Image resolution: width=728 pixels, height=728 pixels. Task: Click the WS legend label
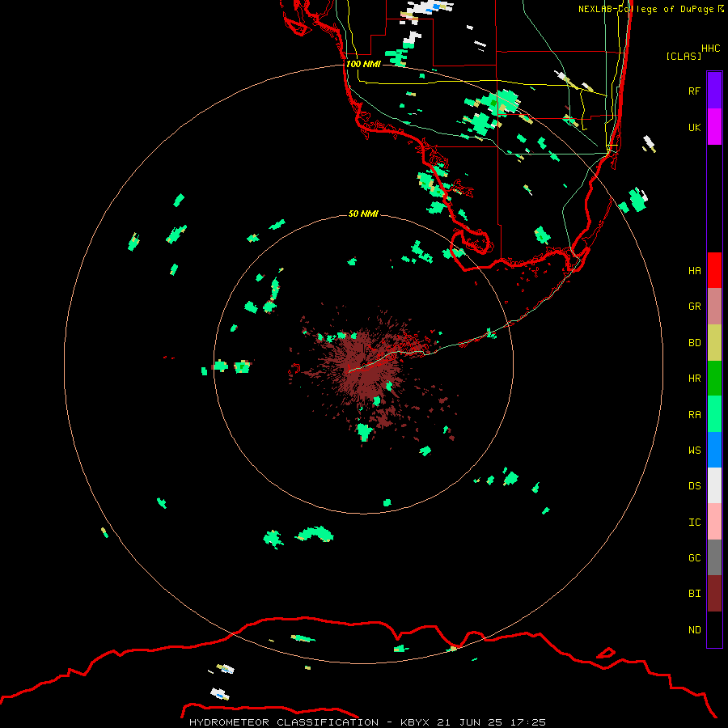click(694, 450)
